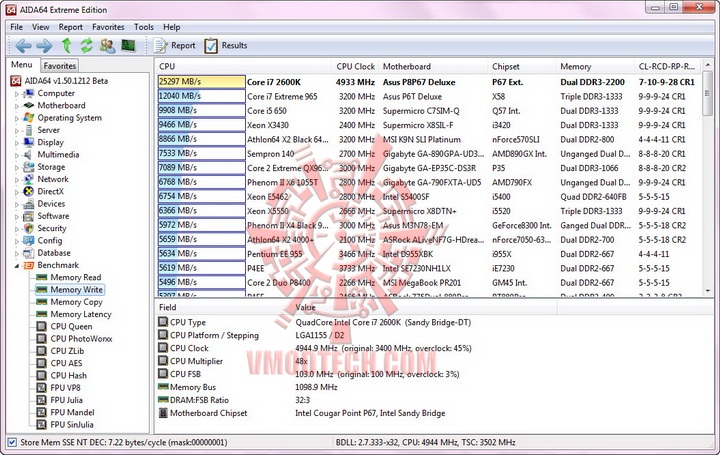Select Database icon in tree
Screen dimensions: 720x455
(29, 253)
